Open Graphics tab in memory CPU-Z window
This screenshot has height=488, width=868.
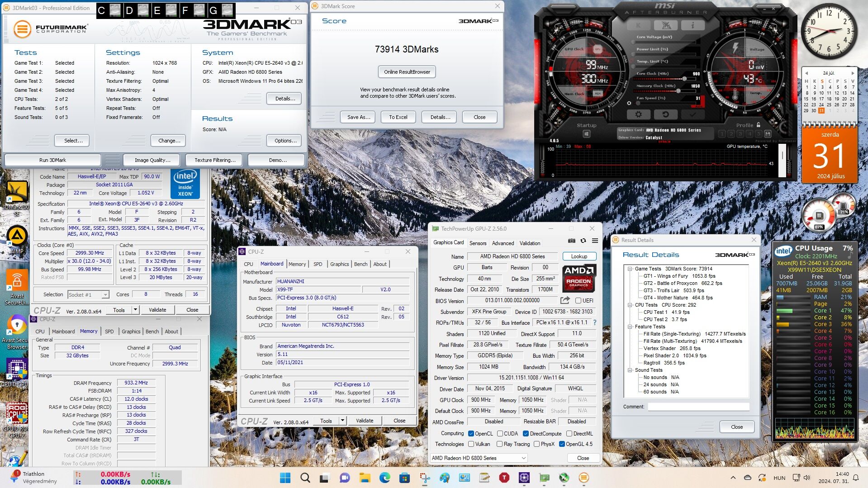(131, 332)
